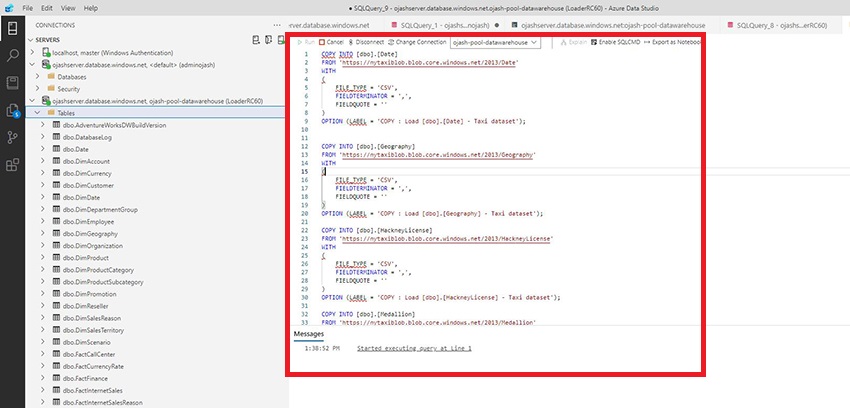The image size is (850, 408).
Task: Open the Connections panel more actions ellipsis
Action: pyautogui.click(x=277, y=25)
